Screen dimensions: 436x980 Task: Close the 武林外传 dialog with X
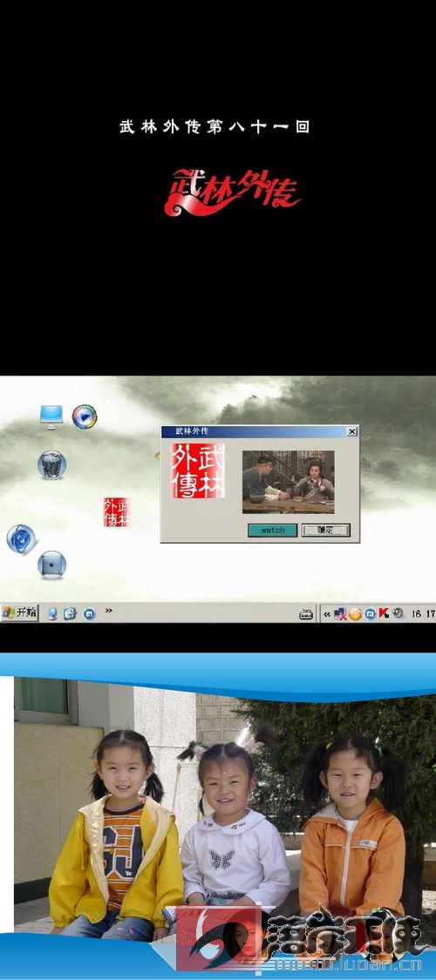(x=352, y=431)
